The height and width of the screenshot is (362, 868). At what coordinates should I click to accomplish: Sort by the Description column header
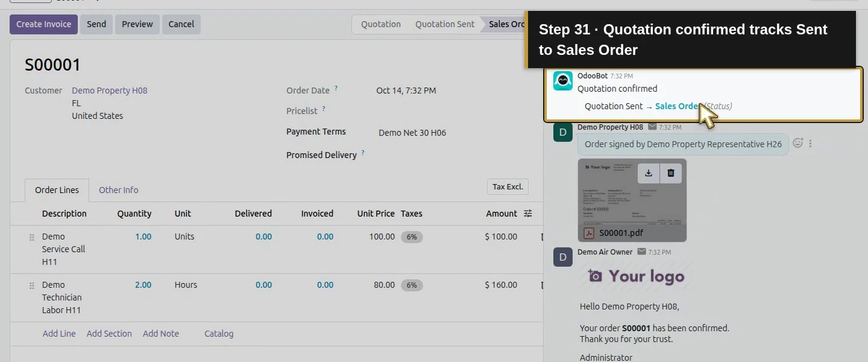tap(64, 214)
